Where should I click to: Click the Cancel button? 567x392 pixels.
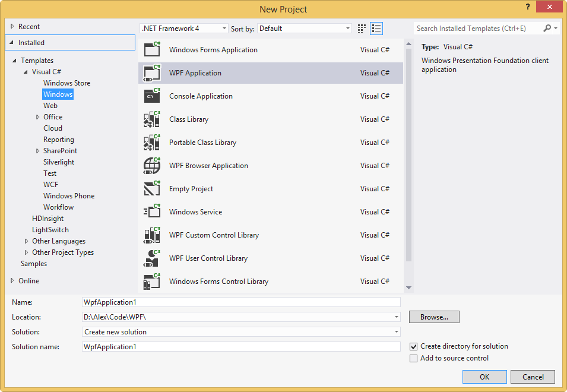pos(533,377)
